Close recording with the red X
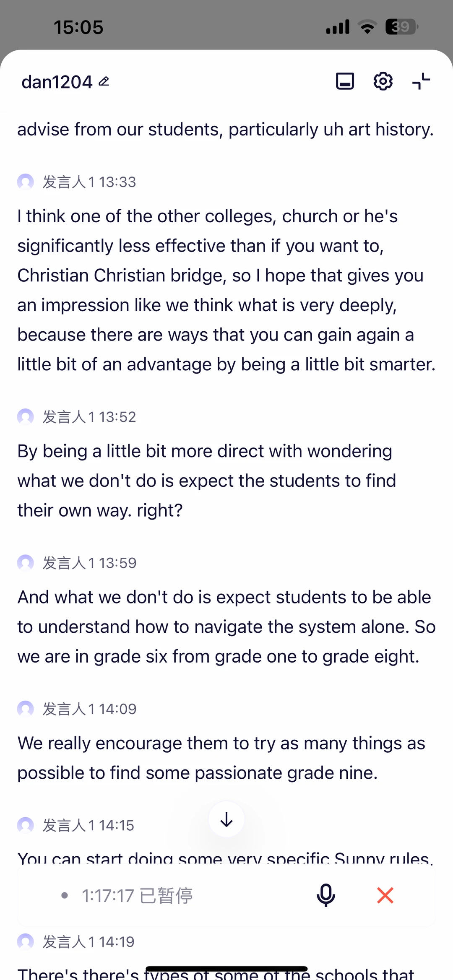453x980 pixels. tap(385, 895)
